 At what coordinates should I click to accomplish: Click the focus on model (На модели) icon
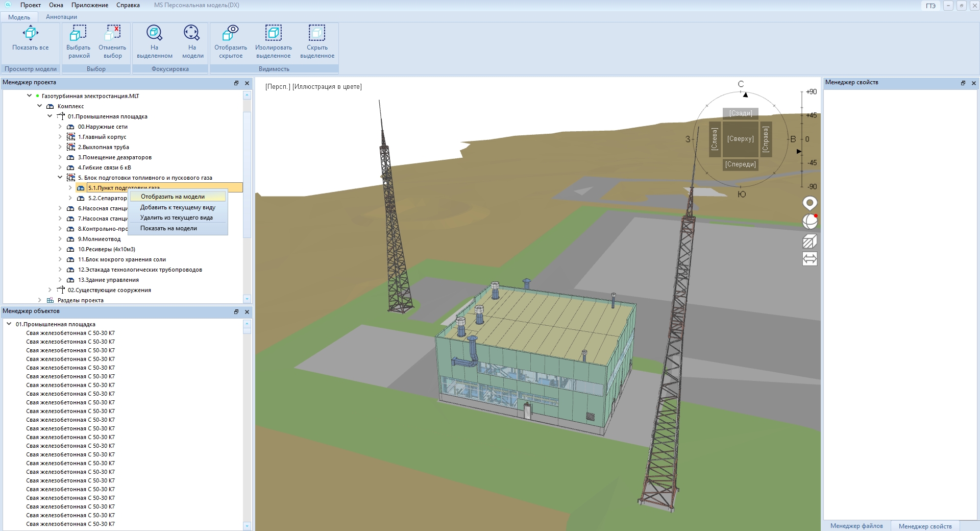click(192, 34)
